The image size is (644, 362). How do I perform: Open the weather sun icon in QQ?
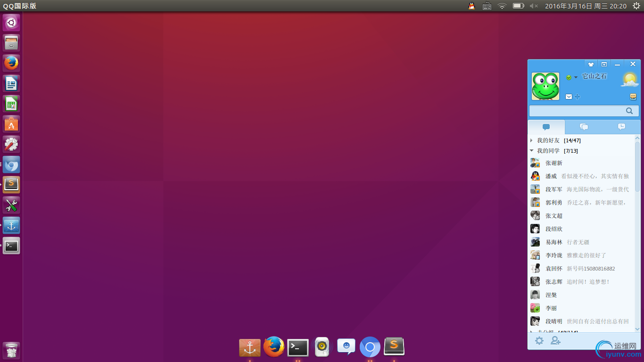[630, 80]
